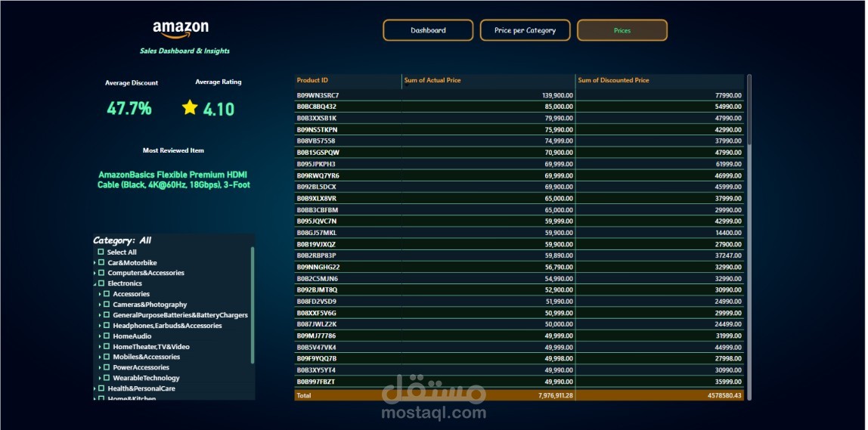Tick the WearableTechnology checkbox

pos(107,378)
